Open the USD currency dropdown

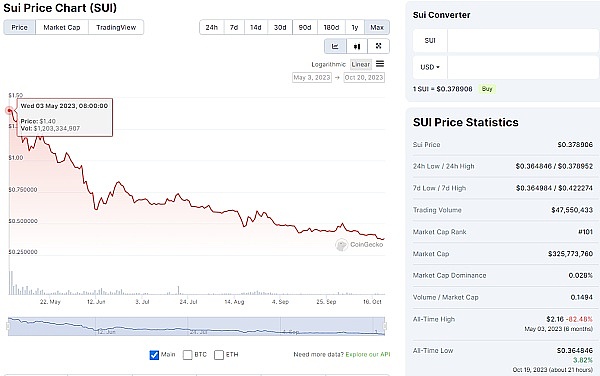(x=430, y=67)
